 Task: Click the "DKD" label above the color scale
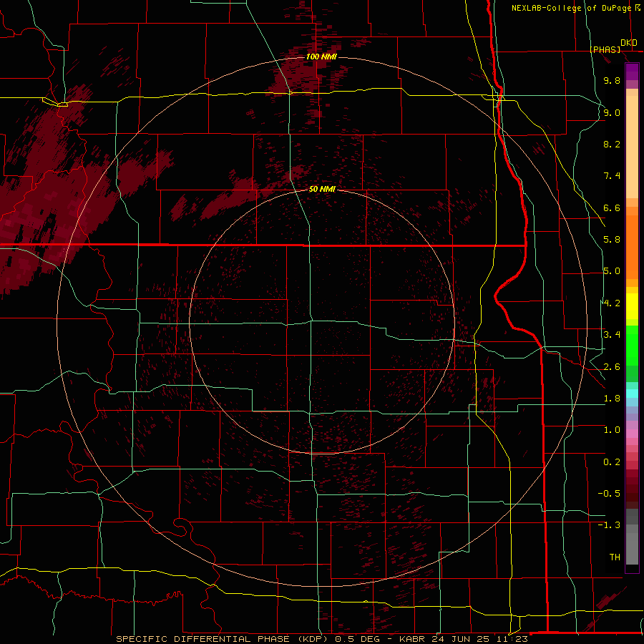click(628, 43)
